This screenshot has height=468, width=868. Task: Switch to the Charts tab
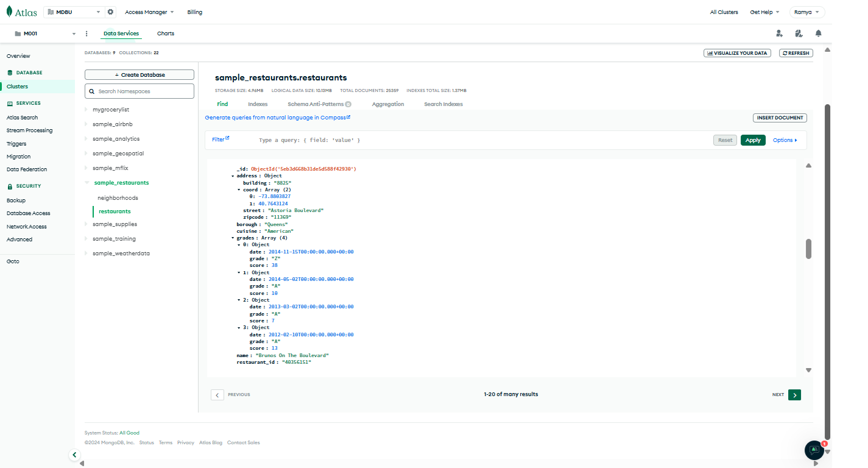[166, 34]
